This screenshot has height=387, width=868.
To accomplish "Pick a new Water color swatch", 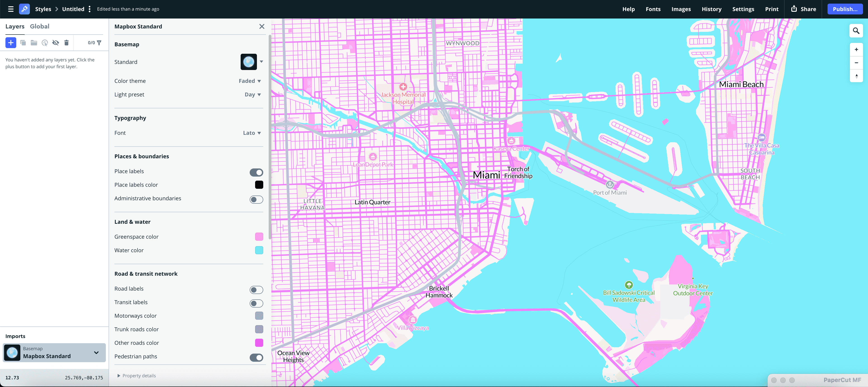I will [259, 250].
